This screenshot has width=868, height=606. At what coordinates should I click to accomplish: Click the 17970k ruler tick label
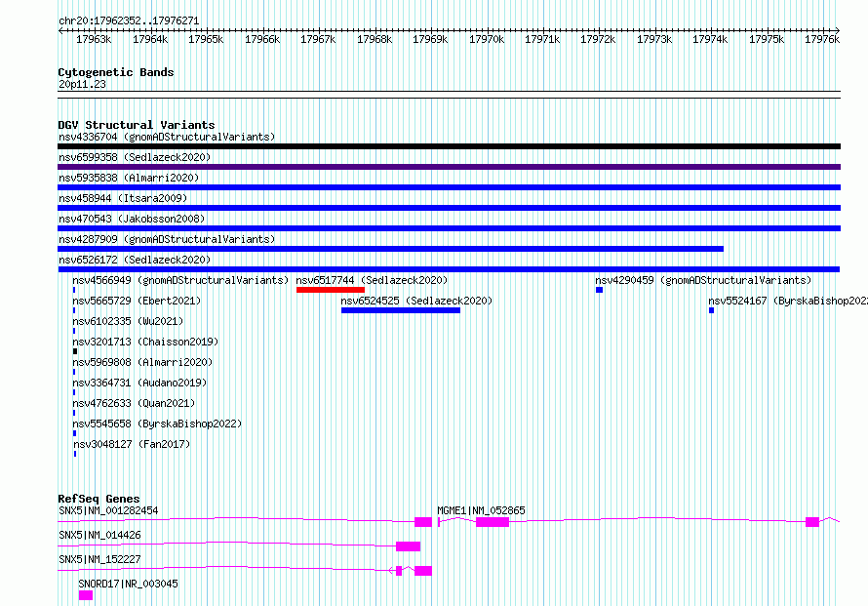click(x=487, y=39)
